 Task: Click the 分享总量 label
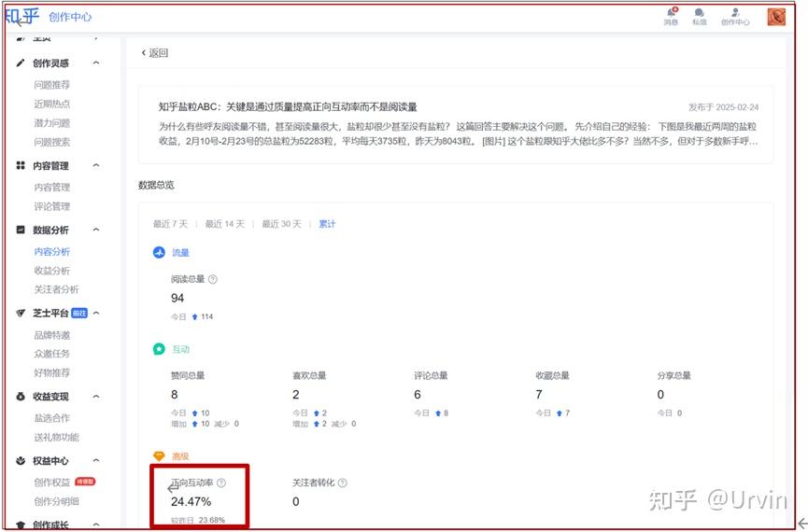pyautogui.click(x=674, y=376)
